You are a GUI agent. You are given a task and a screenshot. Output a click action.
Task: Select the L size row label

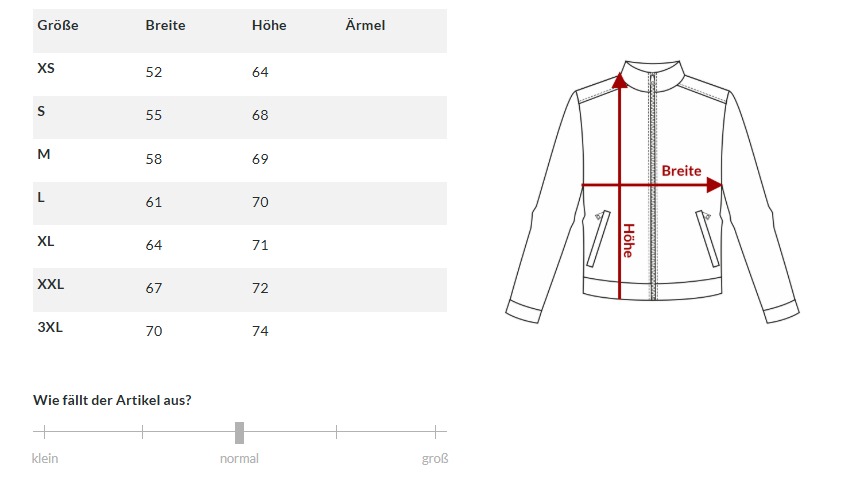pos(41,198)
